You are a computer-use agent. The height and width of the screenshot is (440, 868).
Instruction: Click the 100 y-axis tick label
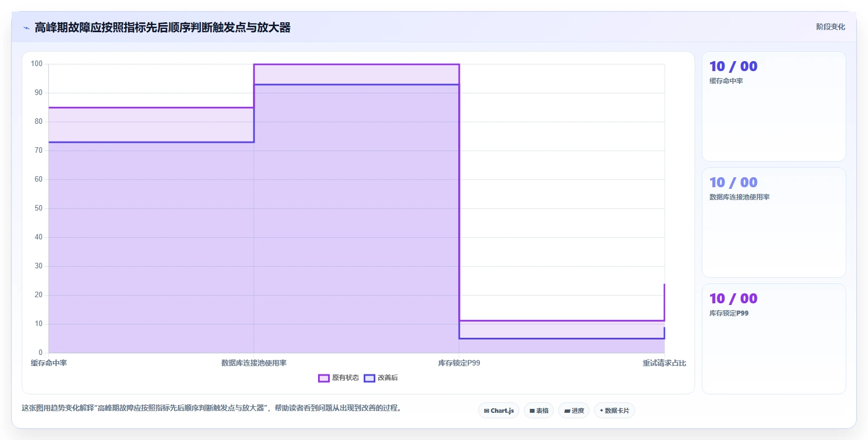[37, 64]
